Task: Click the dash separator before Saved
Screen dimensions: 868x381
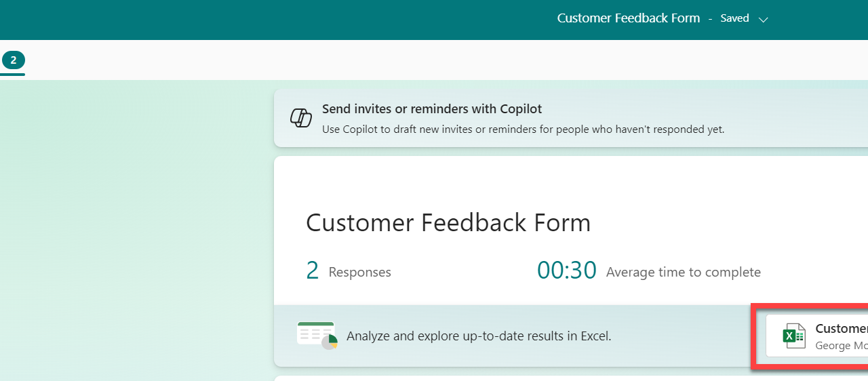Action: tap(710, 19)
